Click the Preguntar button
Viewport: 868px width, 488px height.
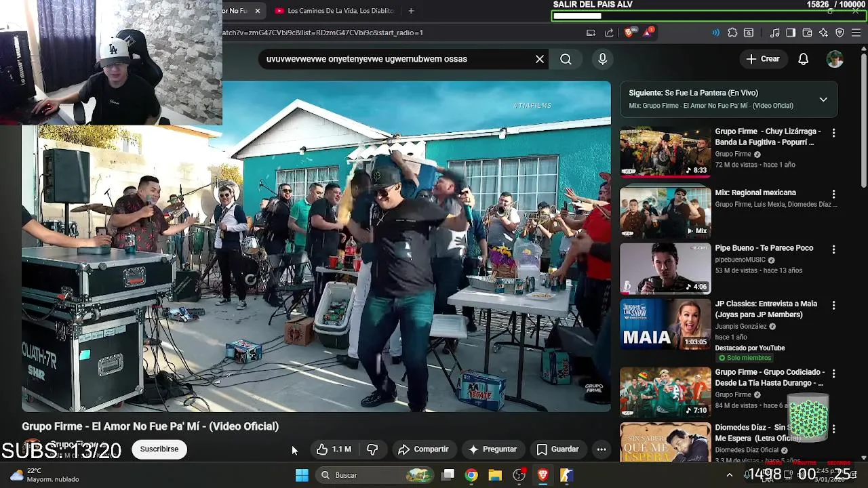pyautogui.click(x=493, y=449)
